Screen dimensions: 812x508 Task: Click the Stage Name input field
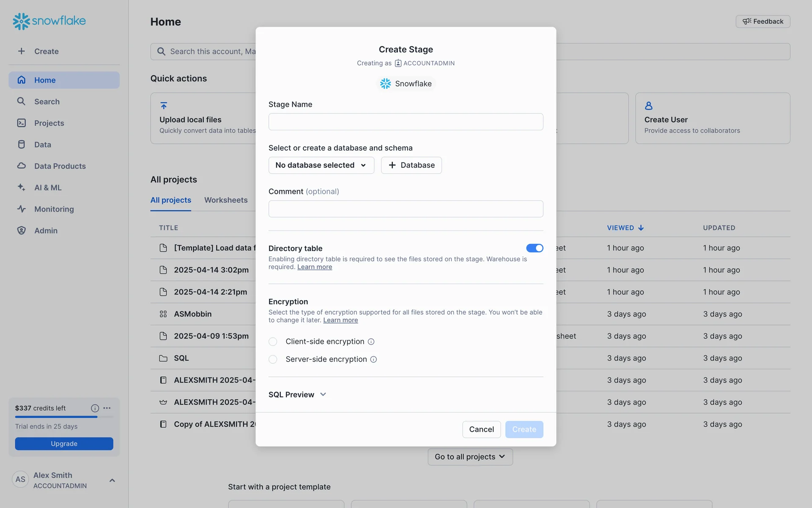[x=406, y=122]
